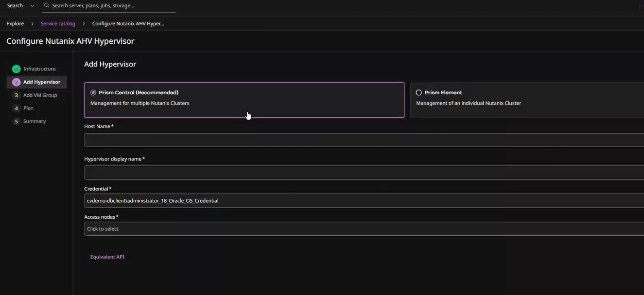Click the step 2 number badge
The width and height of the screenshot is (644, 295).
tap(16, 82)
